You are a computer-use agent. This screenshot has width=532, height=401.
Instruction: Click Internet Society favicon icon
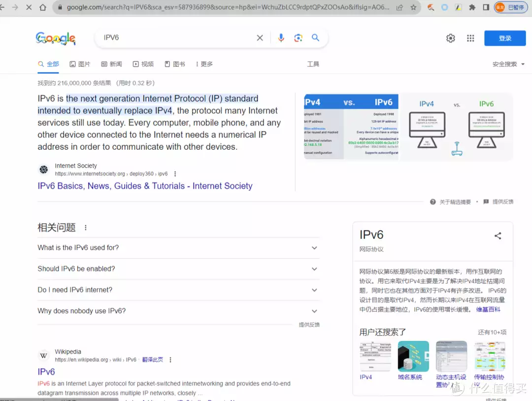[44, 169]
